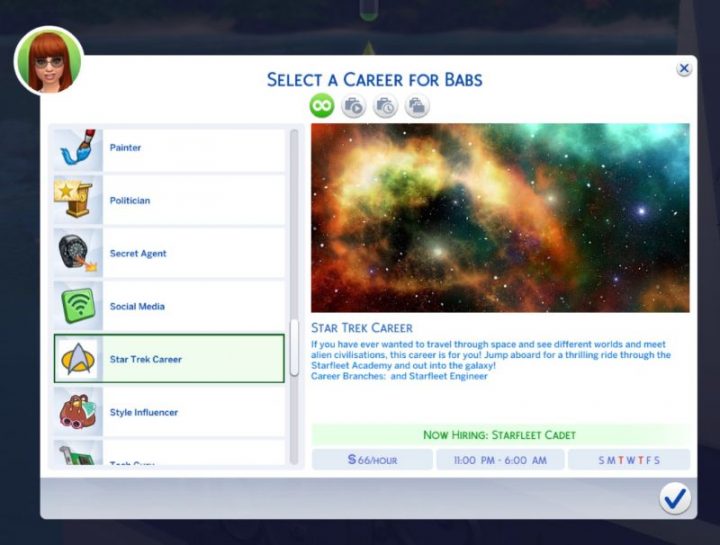Image resolution: width=720 pixels, height=545 pixels.
Task: Click the Secret Agent watch icon
Action: pos(78,253)
